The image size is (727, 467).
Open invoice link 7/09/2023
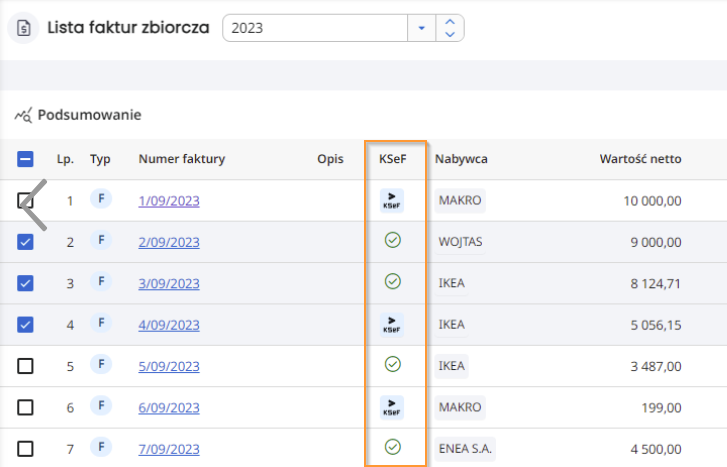[x=169, y=449]
